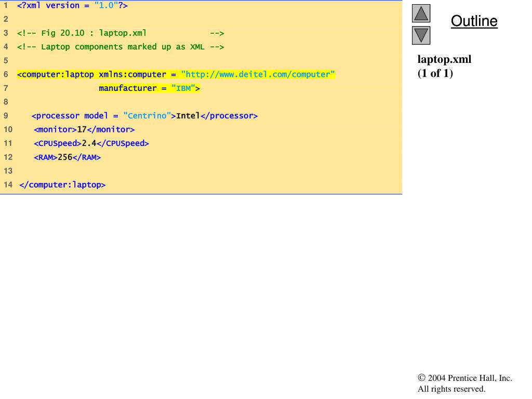This screenshot has width=532, height=399.
Task: Select the 'Fig 20.10 : laptop.xml' comment
Action: point(121,33)
